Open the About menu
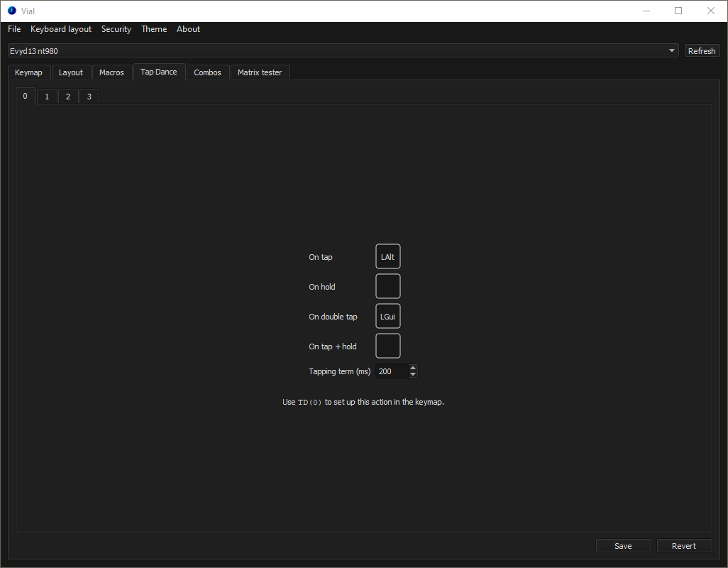The width and height of the screenshot is (728, 568). (x=188, y=29)
